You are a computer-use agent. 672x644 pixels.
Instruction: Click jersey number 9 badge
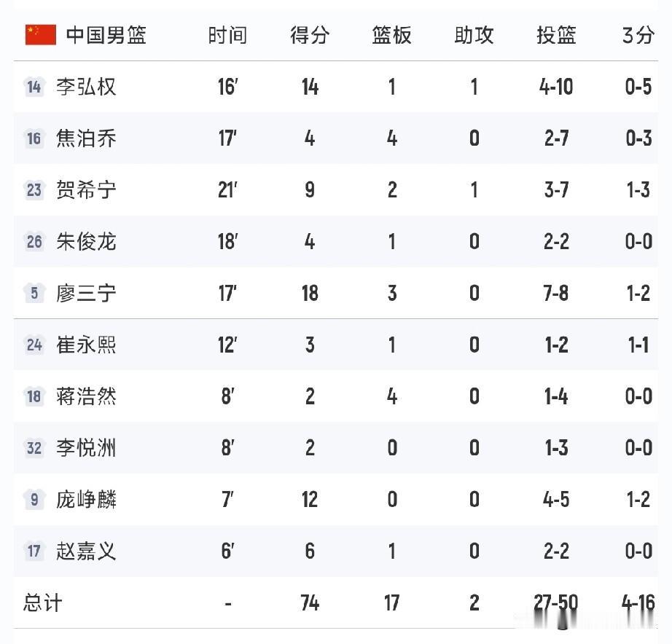pos(34,500)
